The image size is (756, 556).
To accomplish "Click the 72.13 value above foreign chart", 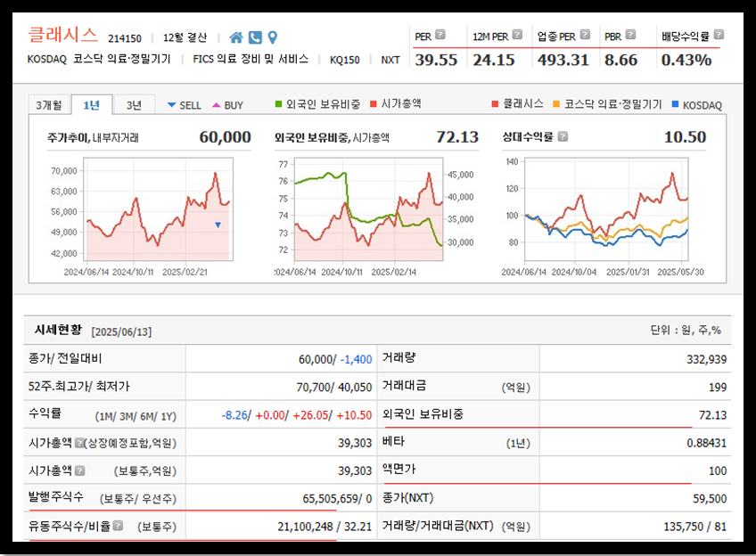I will (x=457, y=137).
